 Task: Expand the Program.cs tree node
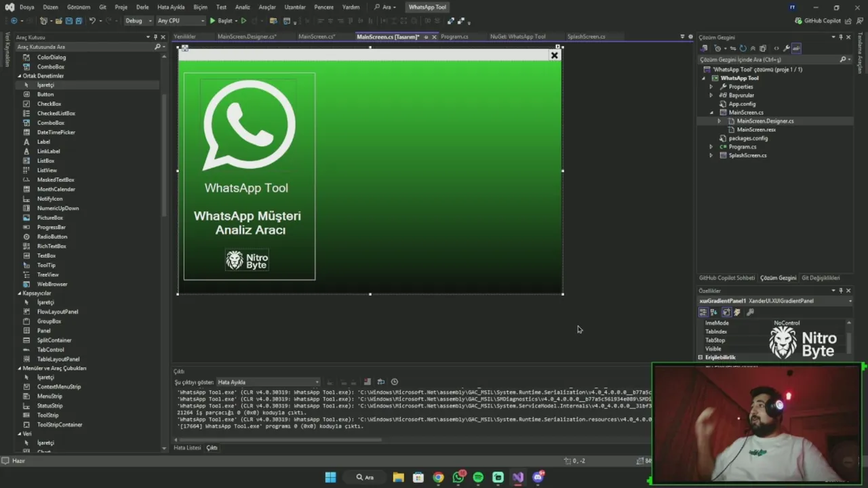711,147
